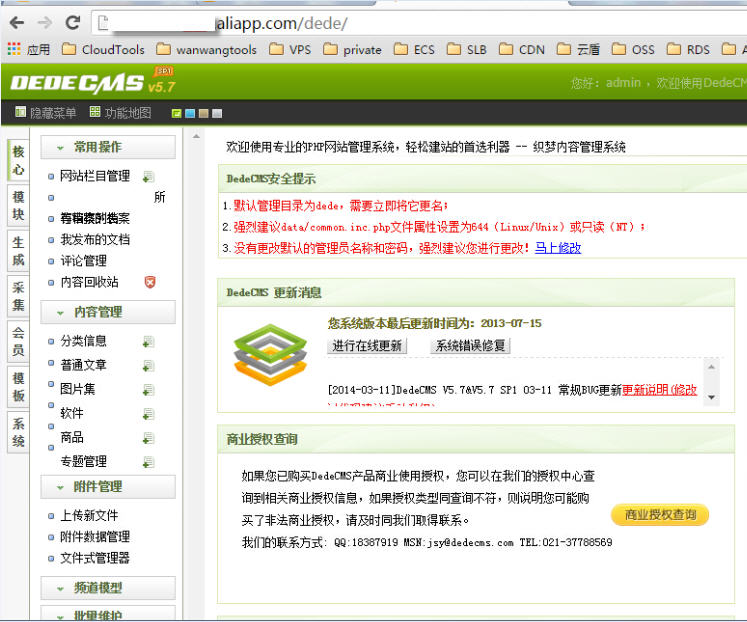Click 隐藏菜单 to hide the menu

click(x=46, y=113)
